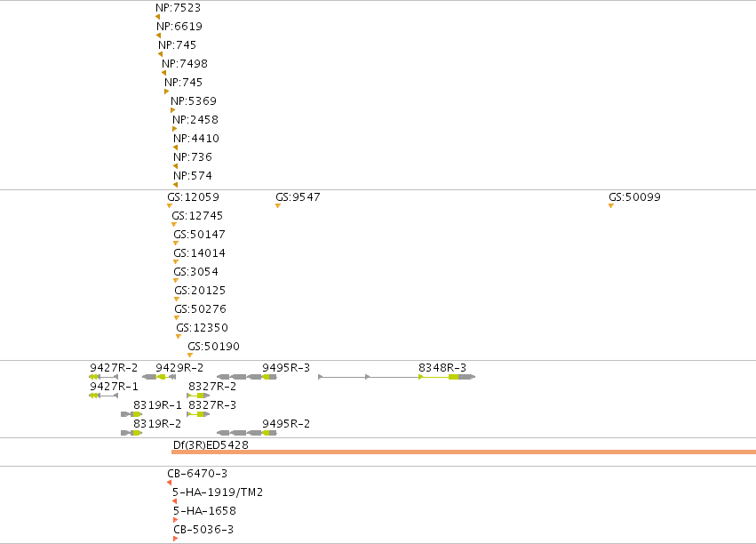Image resolution: width=756 pixels, height=544 pixels.
Task: Select the triangle marker under GS:50099
Action: [611, 206]
